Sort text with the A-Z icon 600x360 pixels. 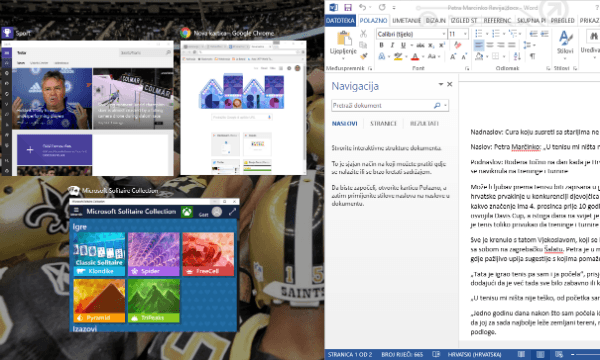[517, 57]
